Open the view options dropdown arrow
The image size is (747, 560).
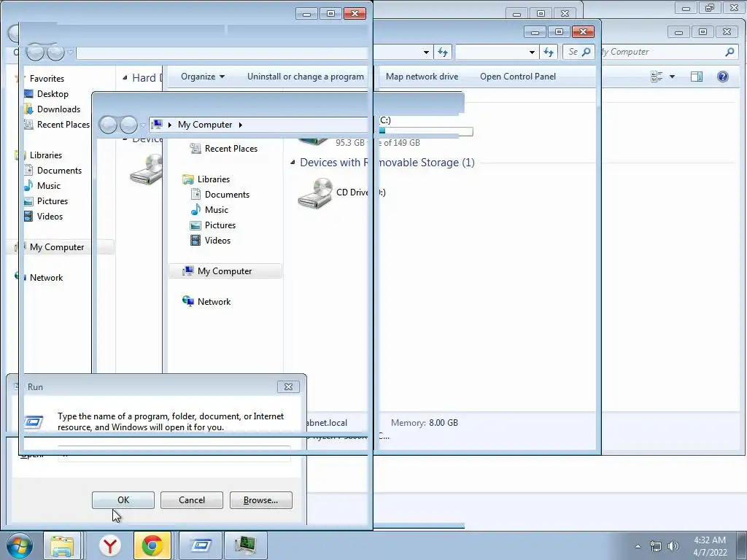[672, 77]
